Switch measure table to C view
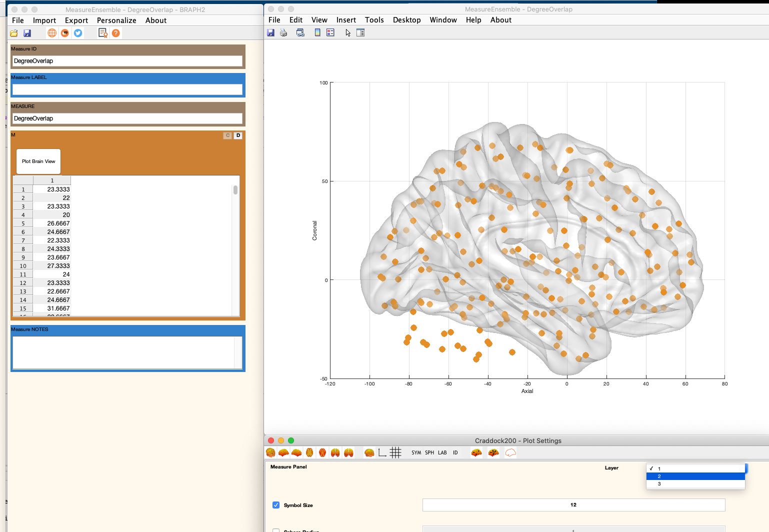The width and height of the screenshot is (769, 532). pyautogui.click(x=228, y=135)
